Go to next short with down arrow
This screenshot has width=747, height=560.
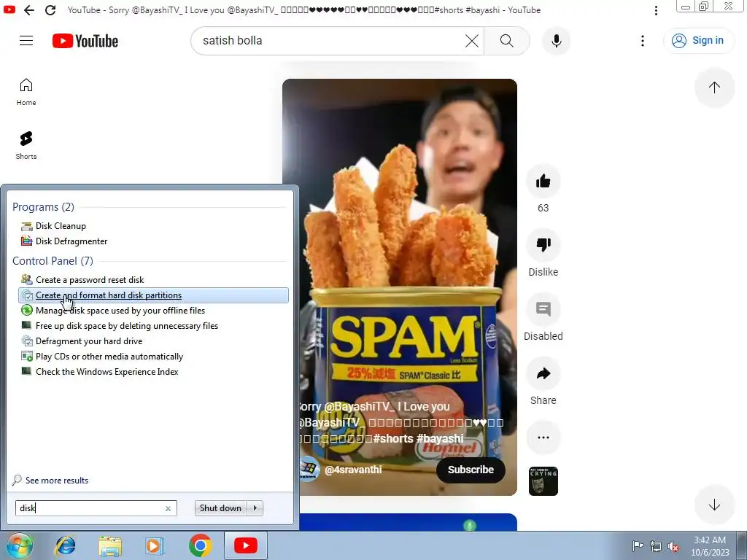click(x=713, y=505)
